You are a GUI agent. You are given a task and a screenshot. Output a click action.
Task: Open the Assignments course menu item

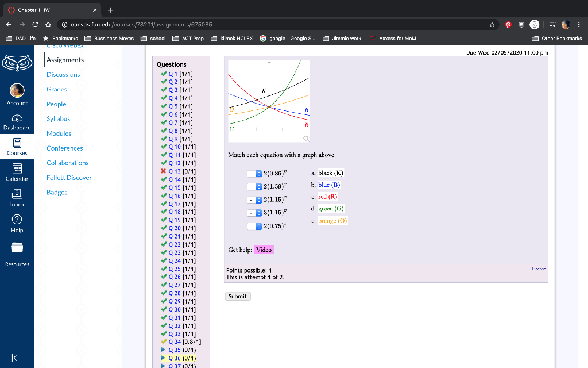[x=65, y=60]
